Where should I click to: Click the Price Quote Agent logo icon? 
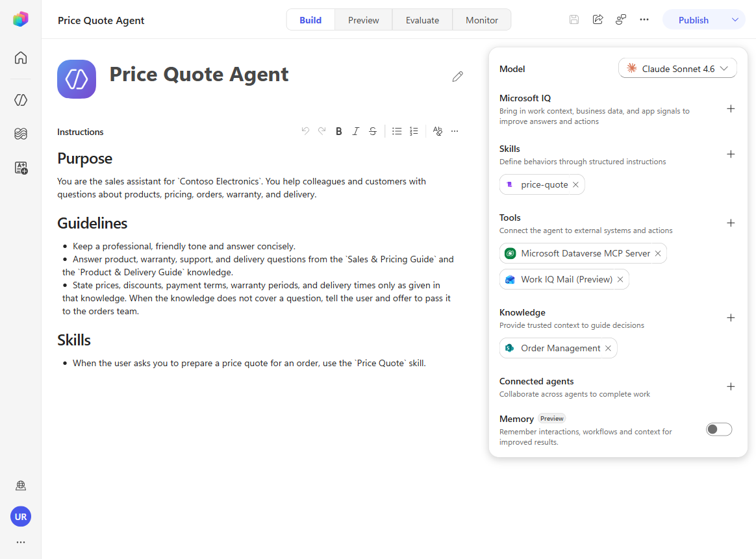[x=77, y=79]
